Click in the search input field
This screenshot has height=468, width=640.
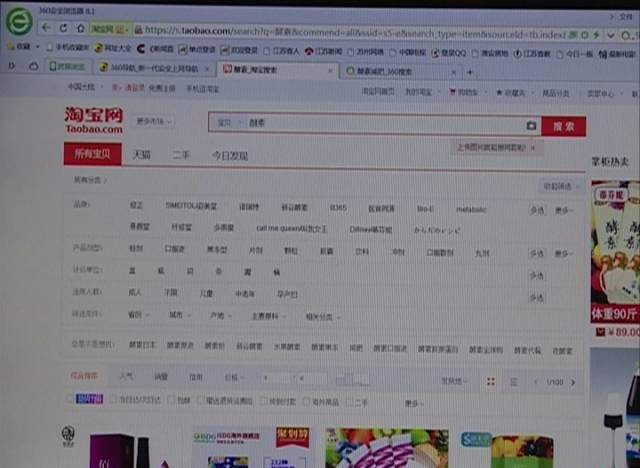pos(385,124)
